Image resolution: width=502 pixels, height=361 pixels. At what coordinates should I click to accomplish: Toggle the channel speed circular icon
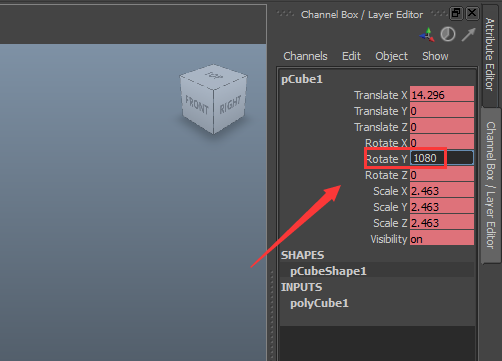tap(448, 34)
